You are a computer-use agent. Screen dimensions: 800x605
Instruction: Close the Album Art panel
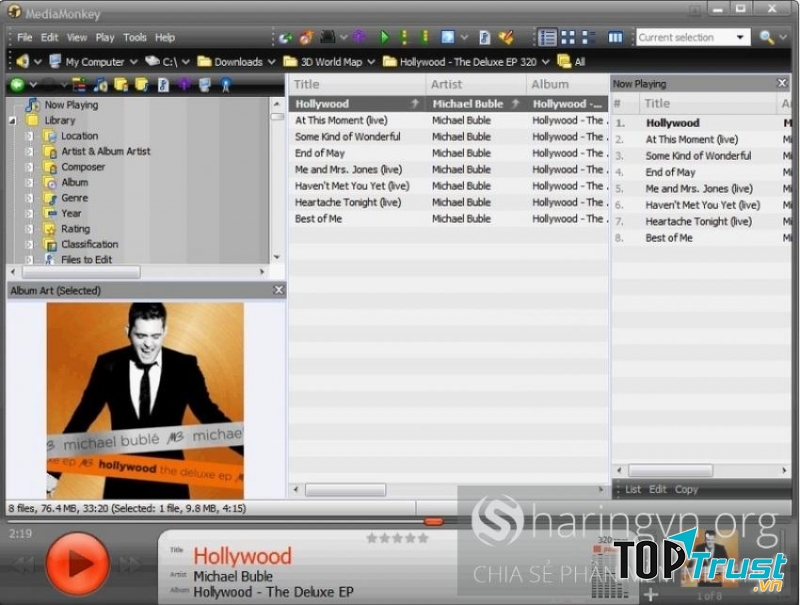(279, 290)
